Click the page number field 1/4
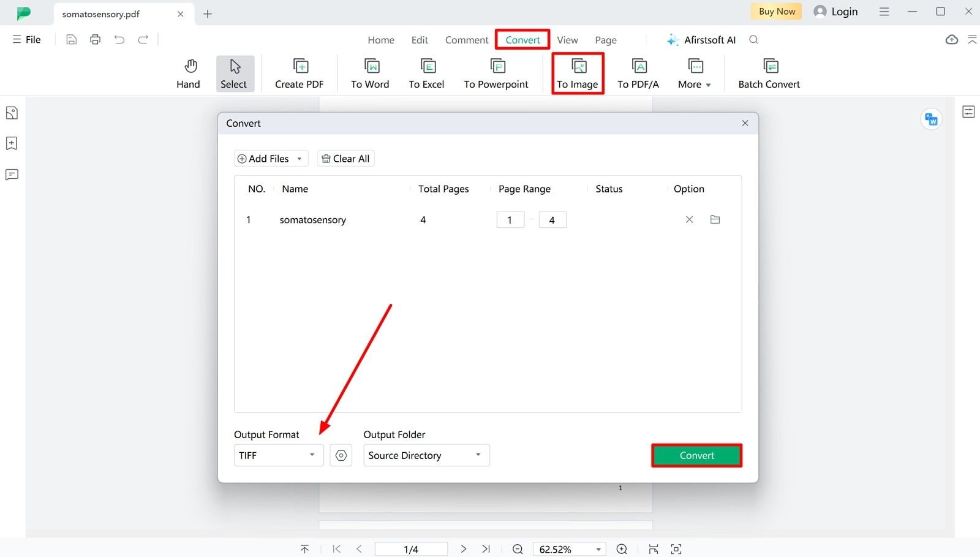Viewport: 980px width, 557px height. tap(411, 549)
